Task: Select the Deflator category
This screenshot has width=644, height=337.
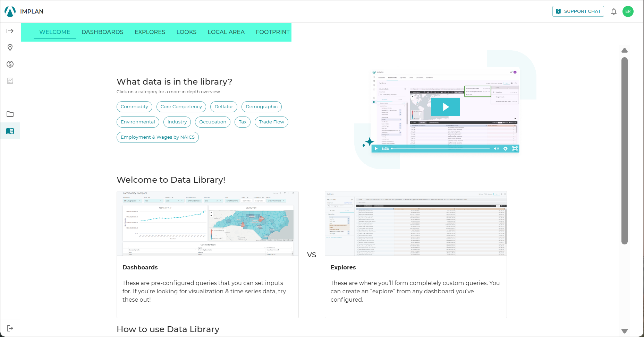Action: point(224,107)
